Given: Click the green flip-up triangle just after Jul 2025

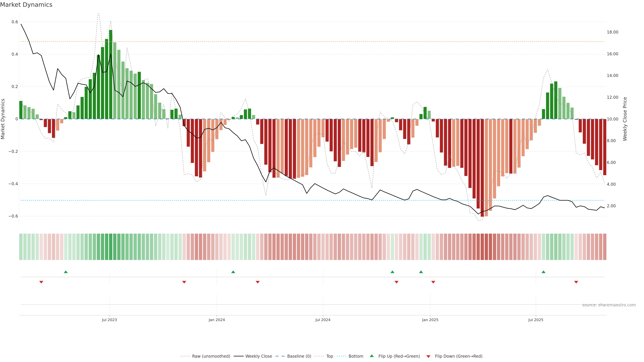Looking at the screenshot, I should 543,272.
